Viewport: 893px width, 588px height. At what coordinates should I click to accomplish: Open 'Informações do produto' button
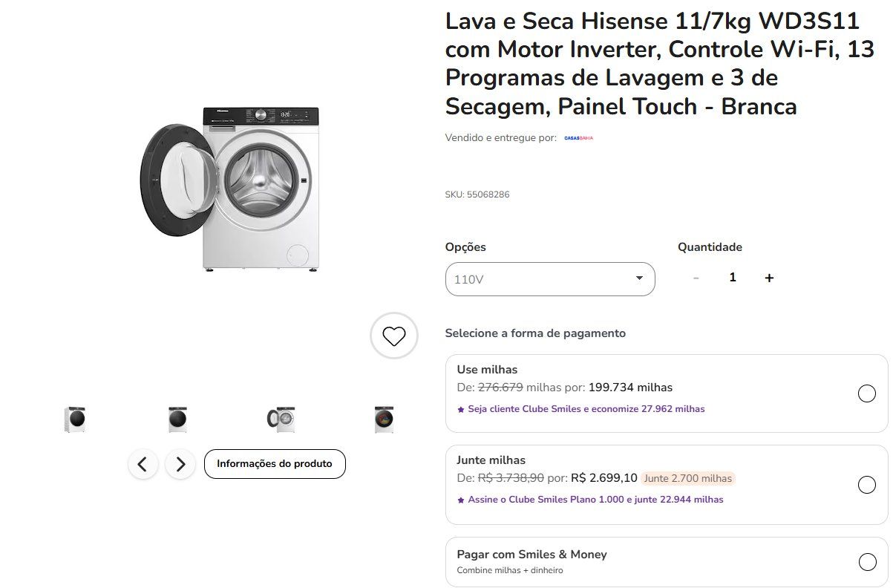tap(275, 464)
